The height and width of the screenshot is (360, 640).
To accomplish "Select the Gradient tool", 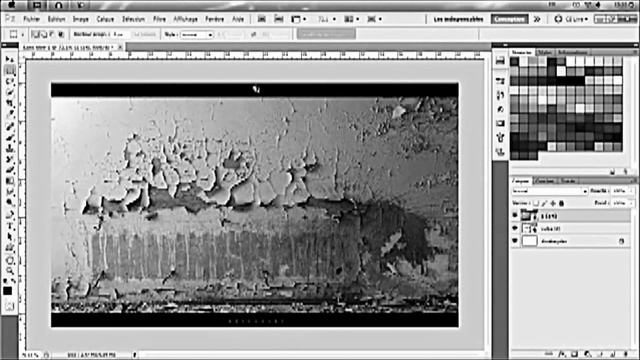I will (9, 181).
